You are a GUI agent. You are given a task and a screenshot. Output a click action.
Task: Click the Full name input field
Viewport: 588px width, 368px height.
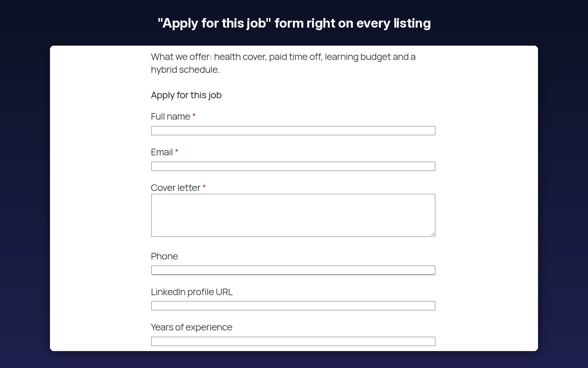click(x=293, y=131)
